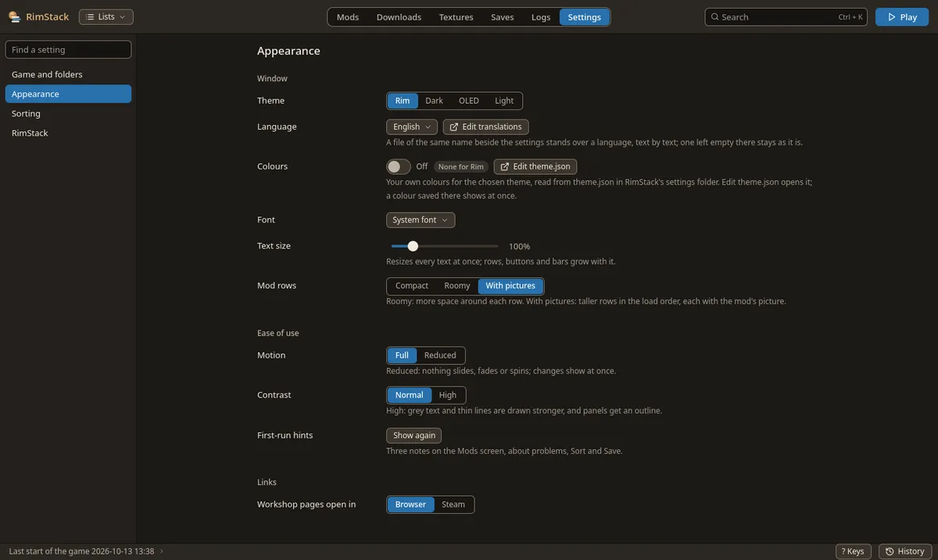Click the First-run hints label
938x560 pixels.
[x=285, y=436]
